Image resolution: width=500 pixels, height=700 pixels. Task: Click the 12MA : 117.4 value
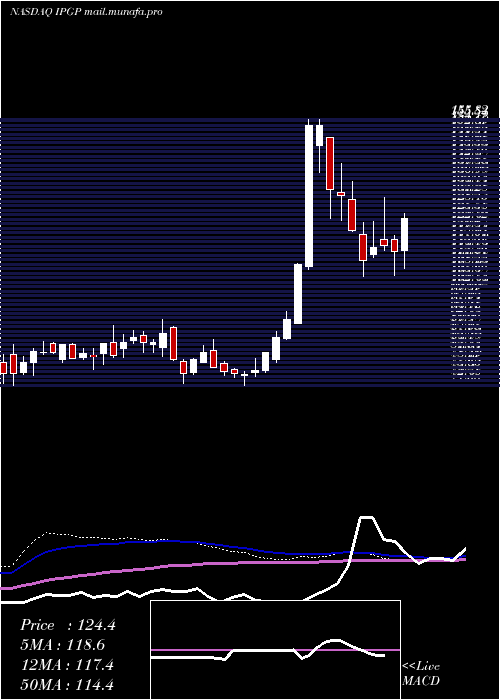coord(68,665)
